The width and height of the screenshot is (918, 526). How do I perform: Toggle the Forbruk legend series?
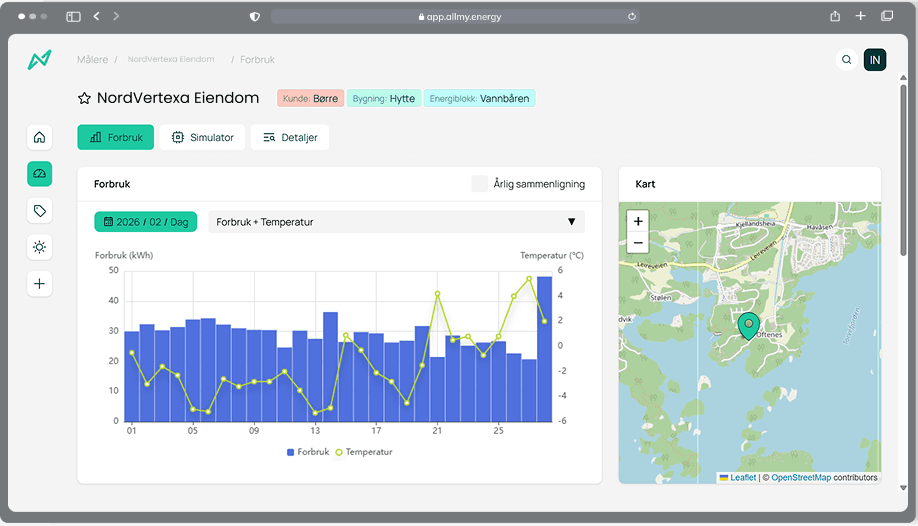(308, 452)
